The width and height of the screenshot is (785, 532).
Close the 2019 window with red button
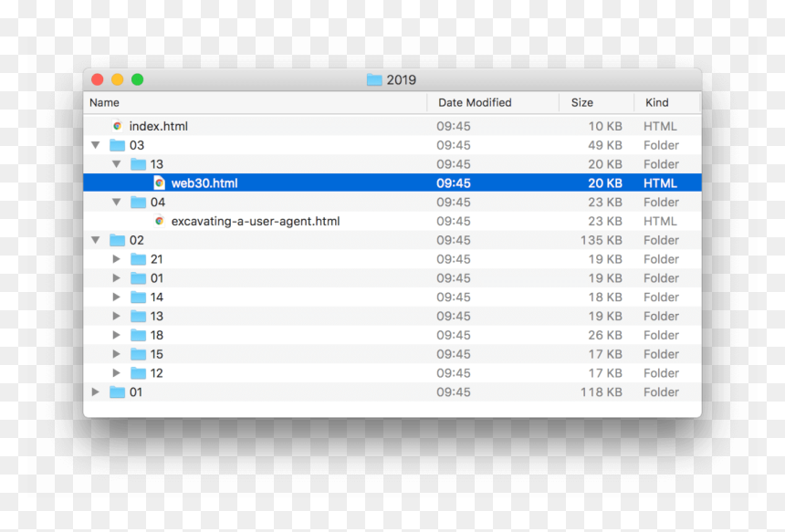[x=98, y=79]
